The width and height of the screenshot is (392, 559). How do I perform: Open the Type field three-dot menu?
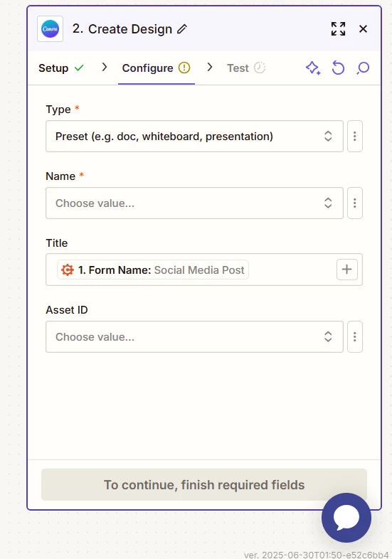(x=355, y=136)
